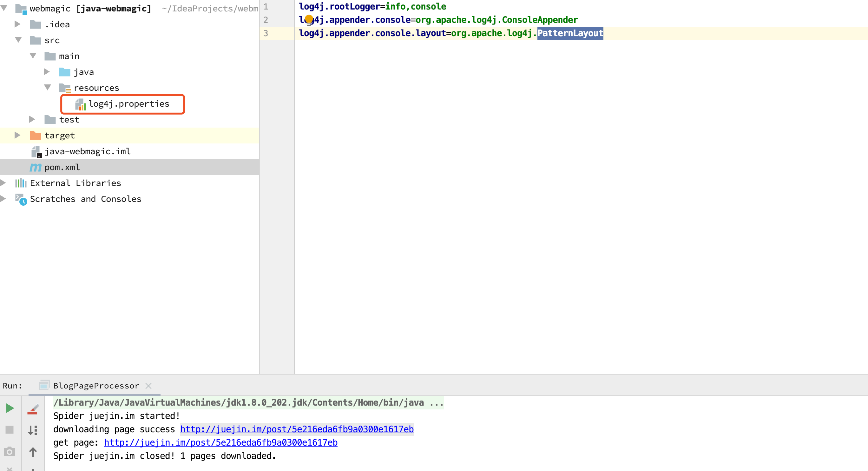Click the green Rerun play button
868x471 pixels.
pos(10,408)
